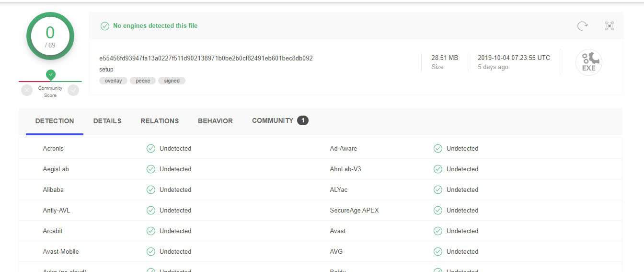The image size is (644, 272).
Task: Click the Avast Undetected check icon
Action: [x=438, y=231]
